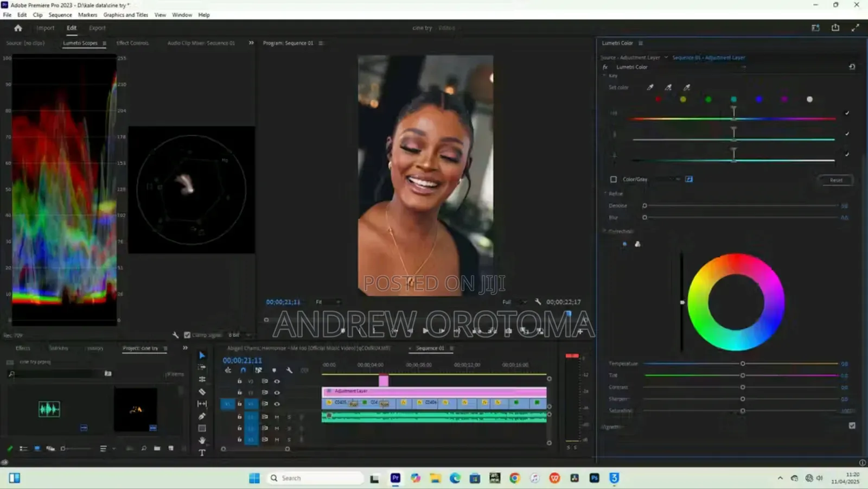Image resolution: width=868 pixels, height=489 pixels.
Task: Switch to the Import workspace tab
Action: [46, 28]
